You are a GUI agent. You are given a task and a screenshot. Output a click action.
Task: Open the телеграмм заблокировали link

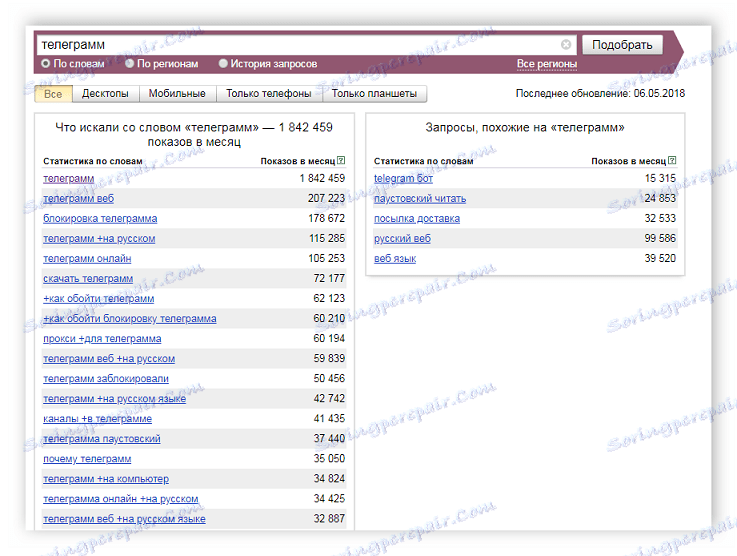106,378
